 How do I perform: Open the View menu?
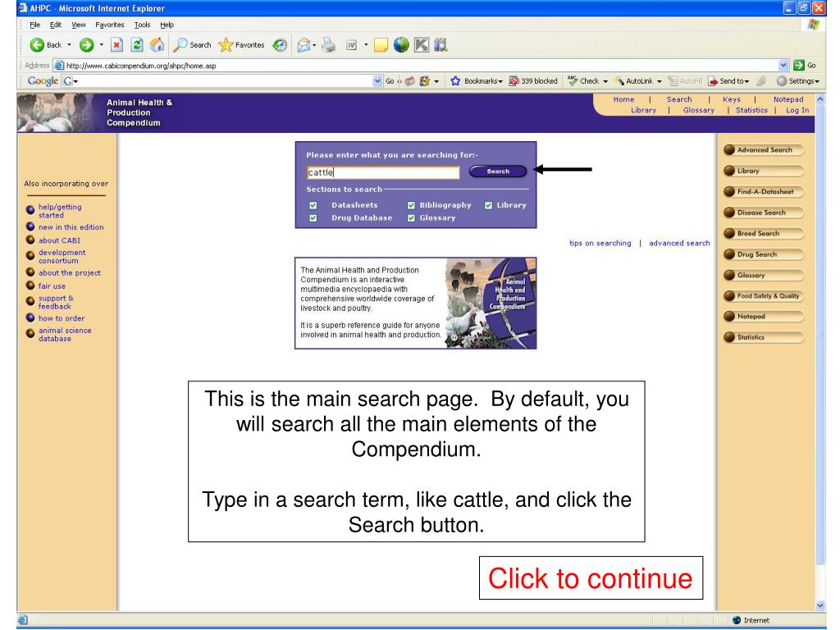point(78,25)
